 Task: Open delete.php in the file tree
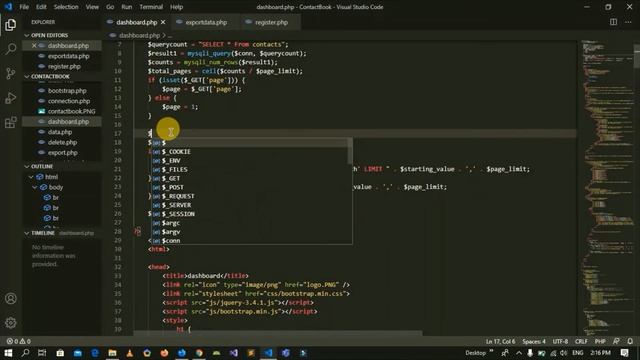click(62, 142)
